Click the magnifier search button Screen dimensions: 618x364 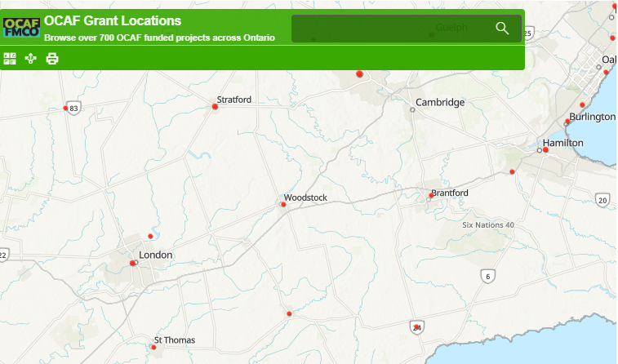502,29
